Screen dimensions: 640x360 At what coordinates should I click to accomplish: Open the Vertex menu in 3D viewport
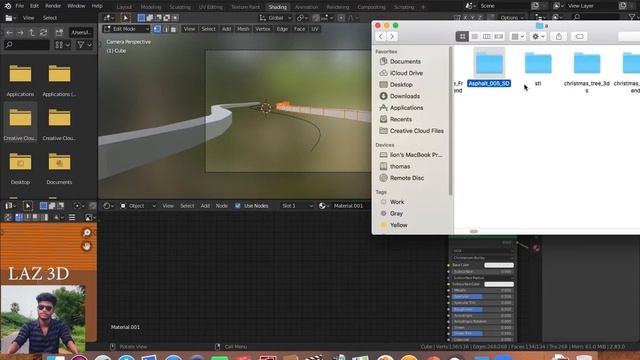pyautogui.click(x=262, y=29)
